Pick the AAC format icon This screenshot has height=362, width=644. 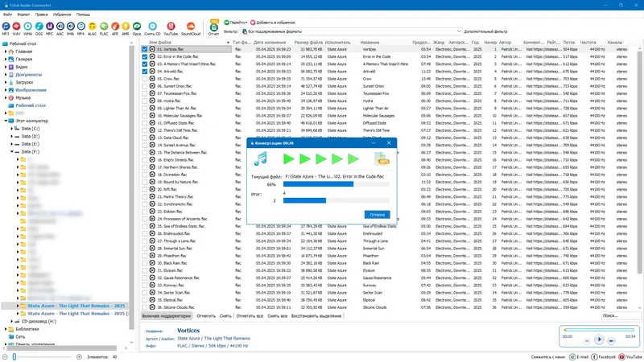click(x=60, y=27)
